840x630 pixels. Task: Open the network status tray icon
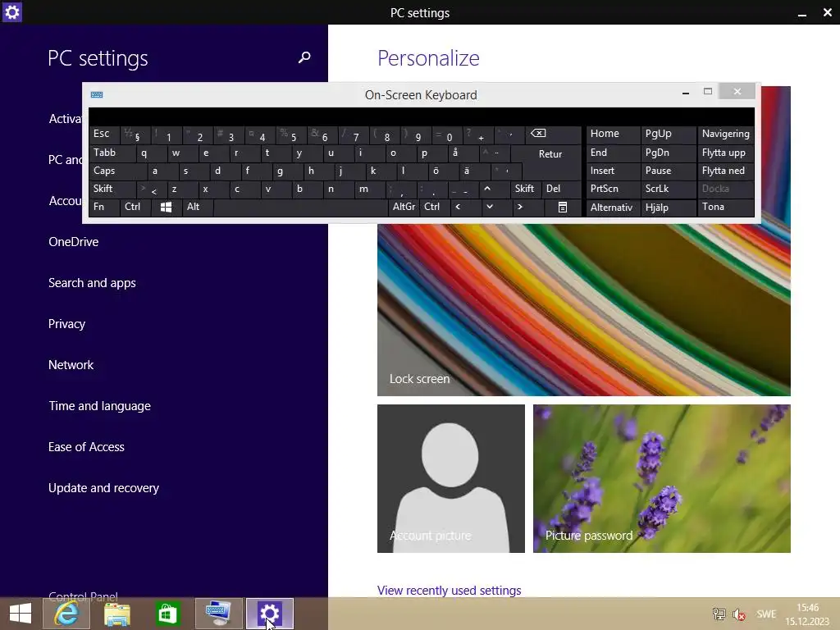(x=719, y=614)
